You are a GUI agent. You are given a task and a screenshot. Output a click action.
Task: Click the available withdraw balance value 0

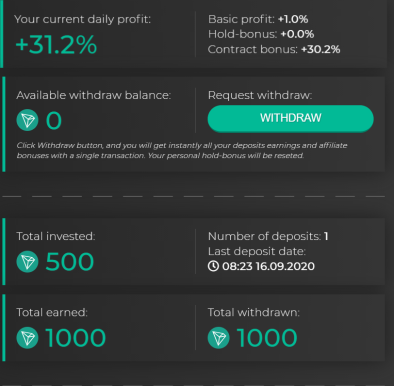pyautogui.click(x=54, y=120)
